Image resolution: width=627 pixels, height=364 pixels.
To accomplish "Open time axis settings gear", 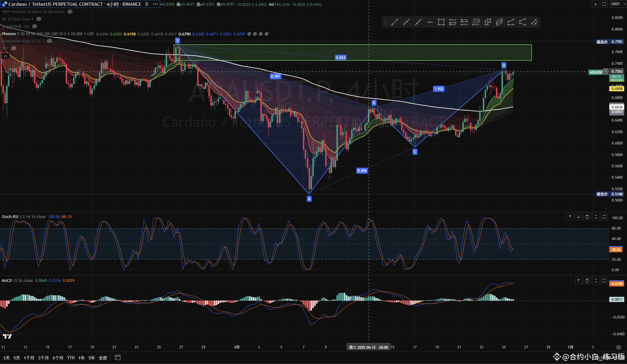I will point(618,347).
